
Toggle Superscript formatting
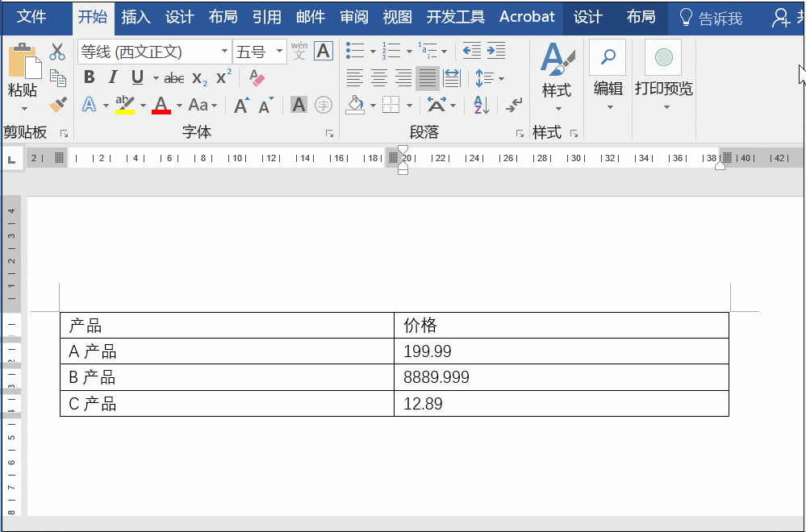coord(223,77)
